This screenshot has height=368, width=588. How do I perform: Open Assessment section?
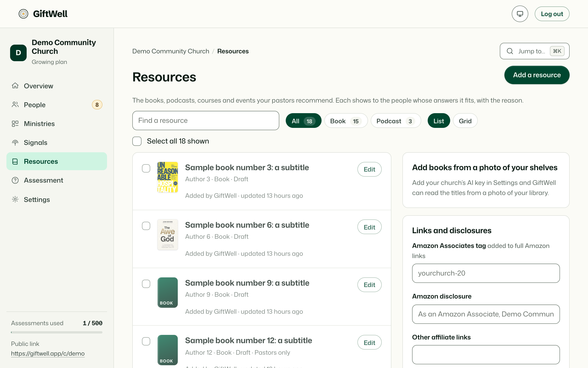pos(57,180)
